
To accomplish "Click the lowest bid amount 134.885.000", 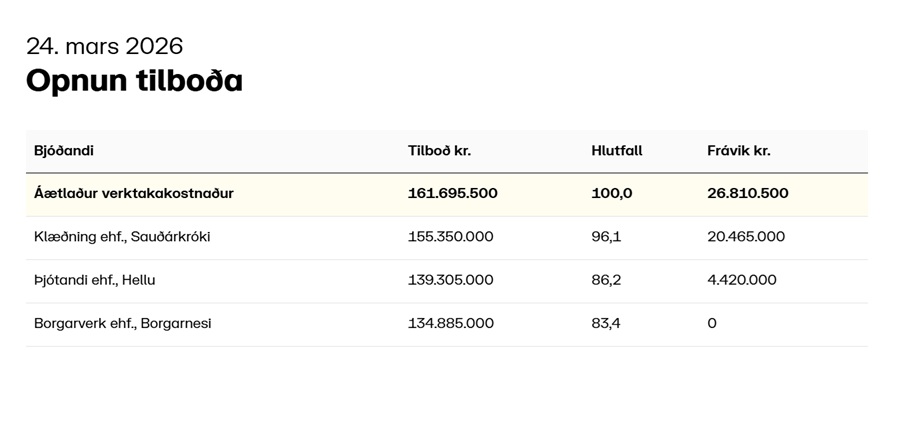I will (x=450, y=324).
